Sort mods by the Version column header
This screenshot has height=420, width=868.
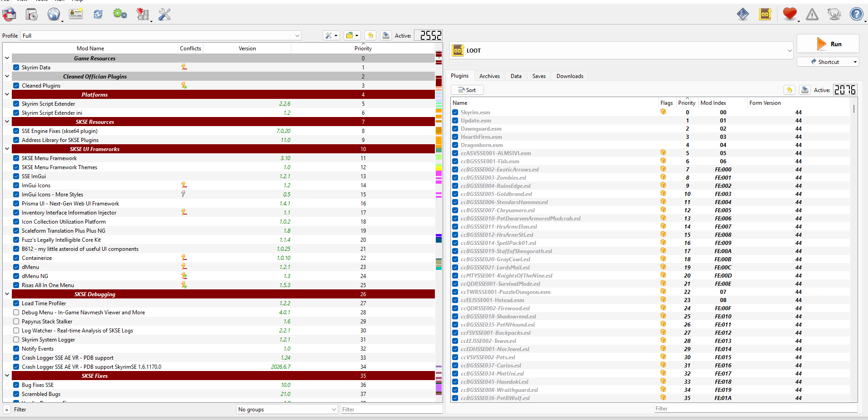(x=247, y=49)
